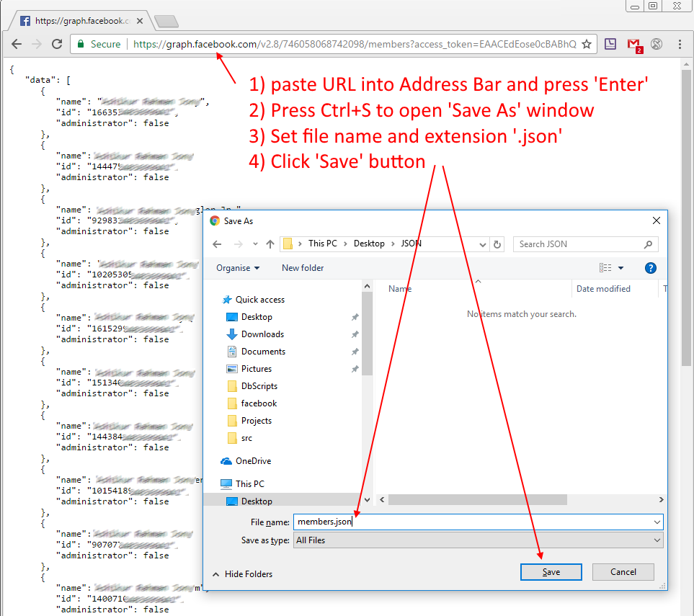
Task: Bookmark this page with the star icon
Action: coord(587,44)
